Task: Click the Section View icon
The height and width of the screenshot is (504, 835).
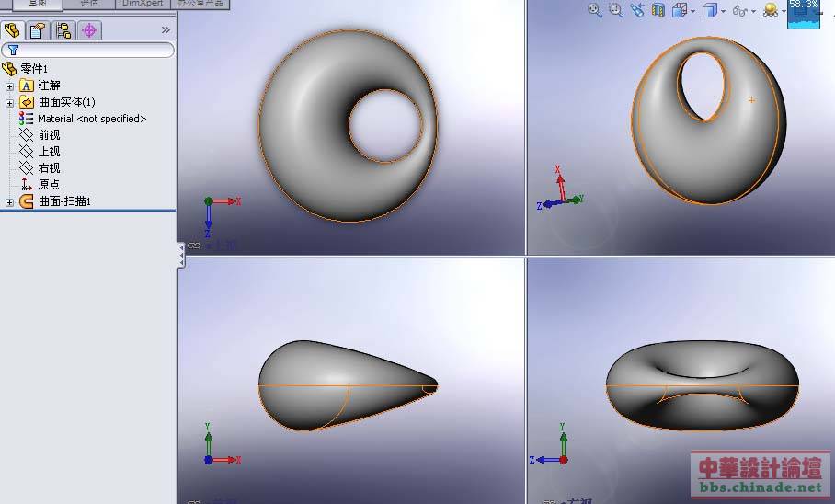Action: point(658,10)
